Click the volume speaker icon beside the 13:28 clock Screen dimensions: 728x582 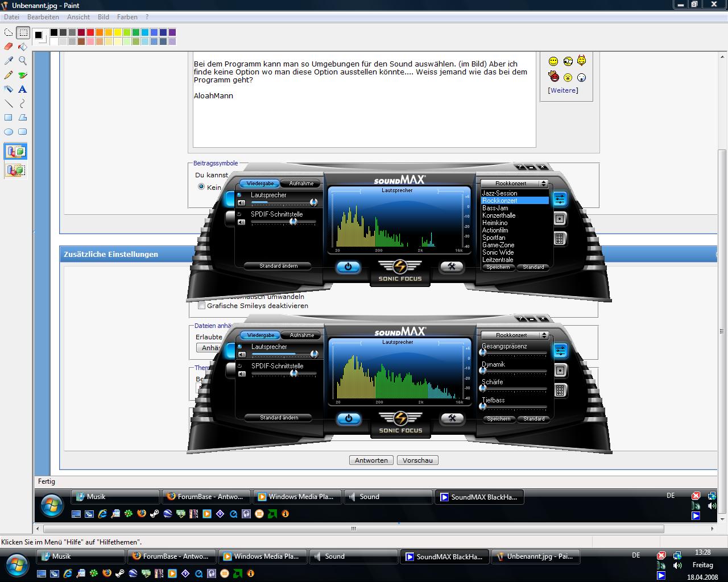coord(677,566)
